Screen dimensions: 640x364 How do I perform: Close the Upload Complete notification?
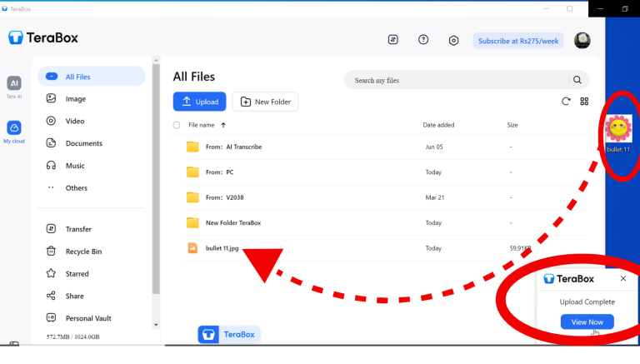(x=622, y=278)
